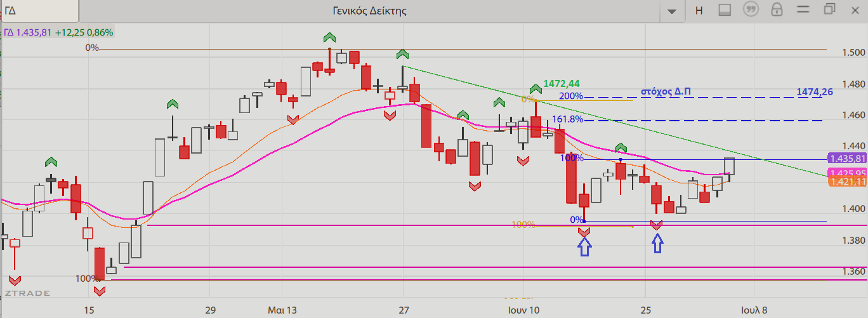Click the orange 100% label near 1.390 level

[523, 225]
